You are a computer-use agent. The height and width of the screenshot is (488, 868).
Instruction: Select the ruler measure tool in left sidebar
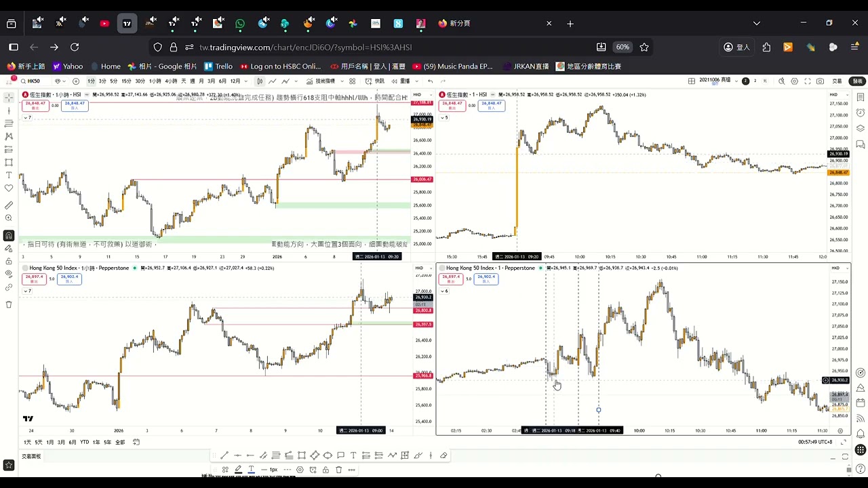pyautogui.click(x=9, y=205)
